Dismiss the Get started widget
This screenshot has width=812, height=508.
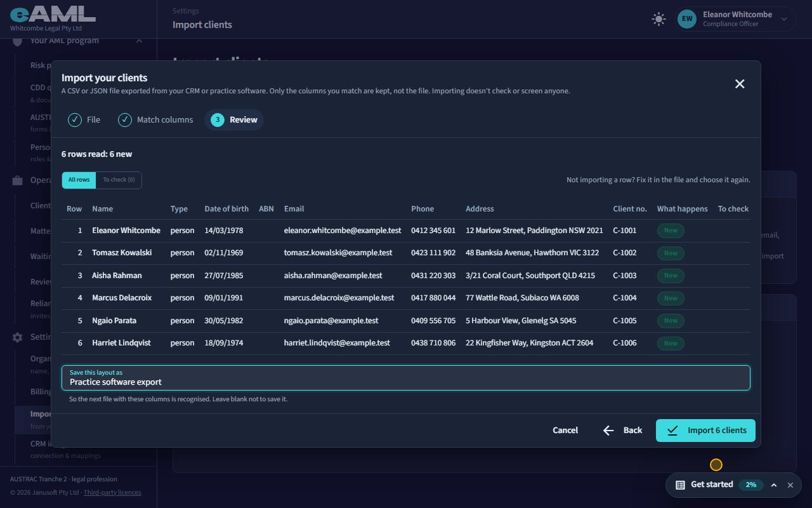[790, 485]
